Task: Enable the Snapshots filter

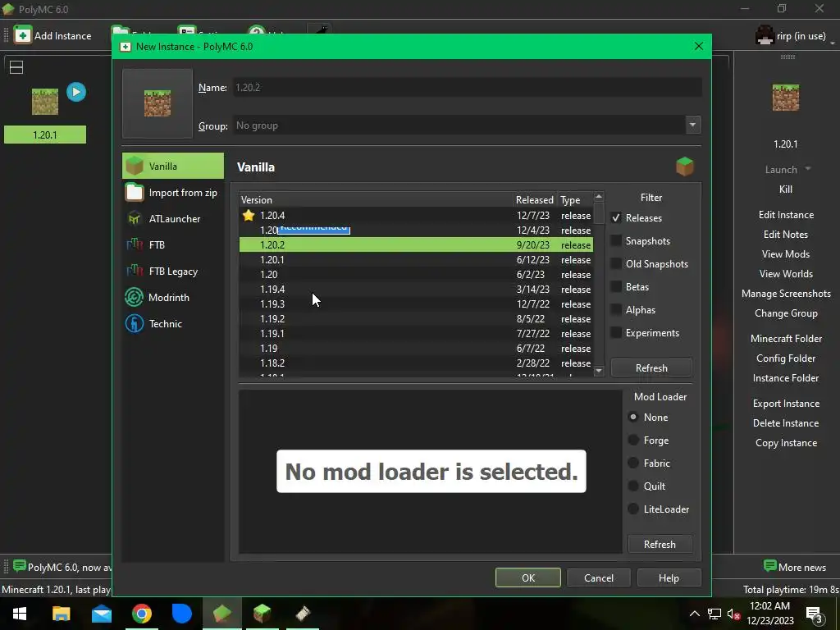Action: (x=616, y=241)
